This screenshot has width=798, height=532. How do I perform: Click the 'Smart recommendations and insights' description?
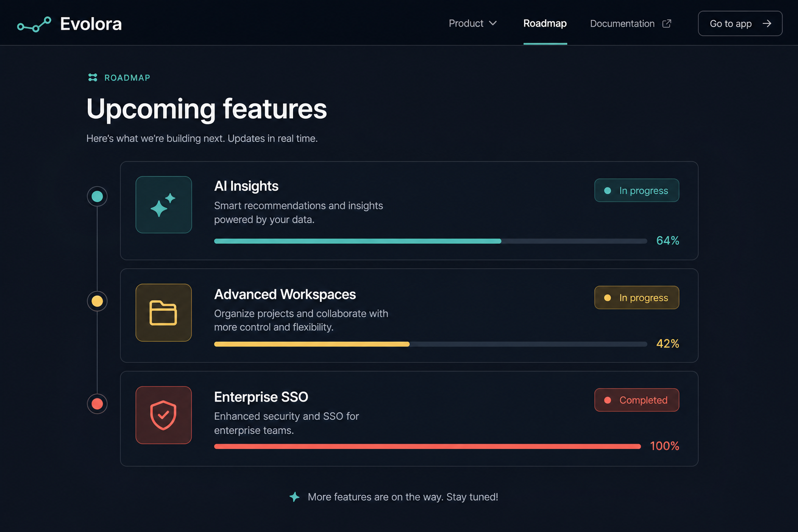(x=299, y=212)
